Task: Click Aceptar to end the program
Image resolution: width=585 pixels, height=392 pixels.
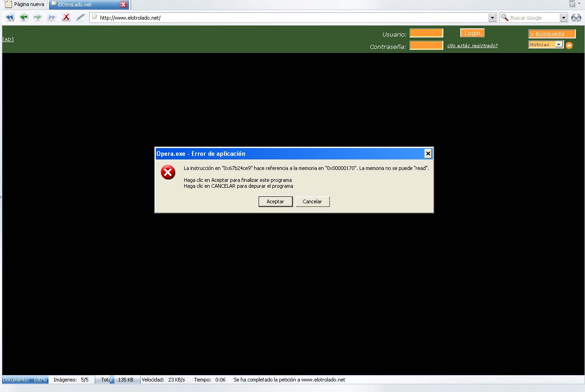Action: (276, 201)
